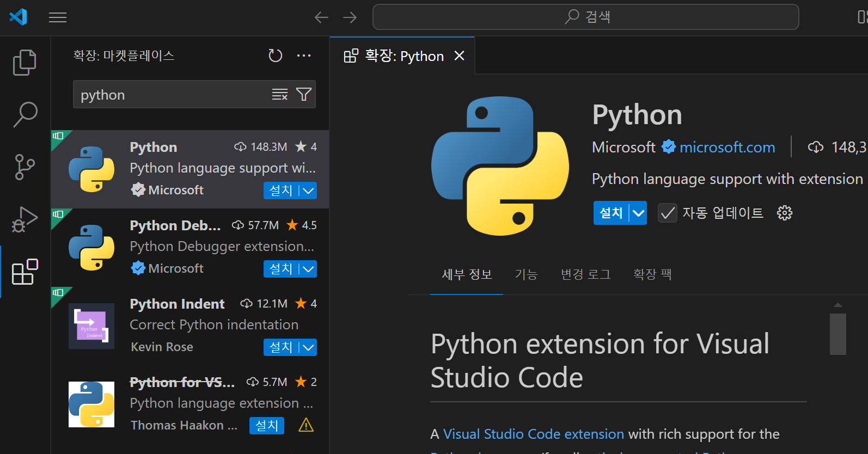This screenshot has height=454, width=868.
Task: Click the Thomas Haakon publisher name
Action: pyautogui.click(x=184, y=425)
